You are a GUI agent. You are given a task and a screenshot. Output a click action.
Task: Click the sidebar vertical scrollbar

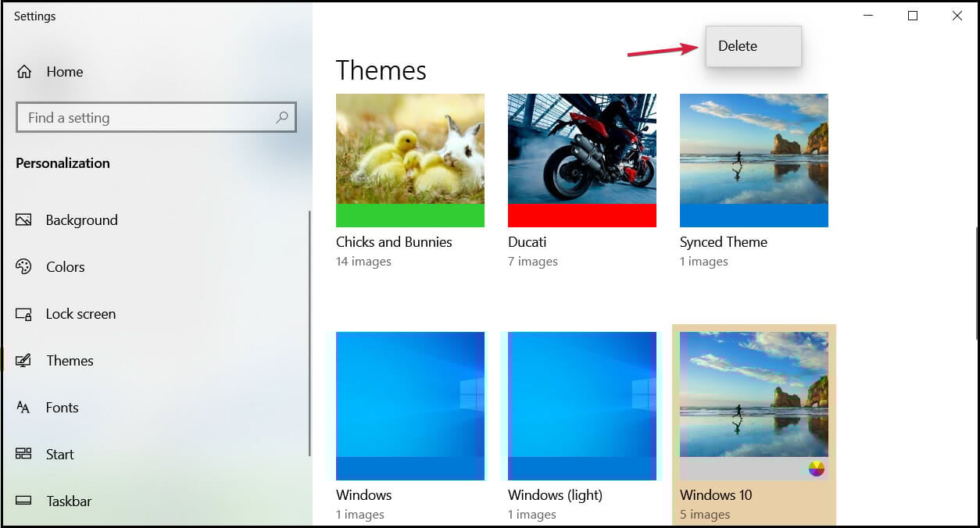tap(310, 334)
